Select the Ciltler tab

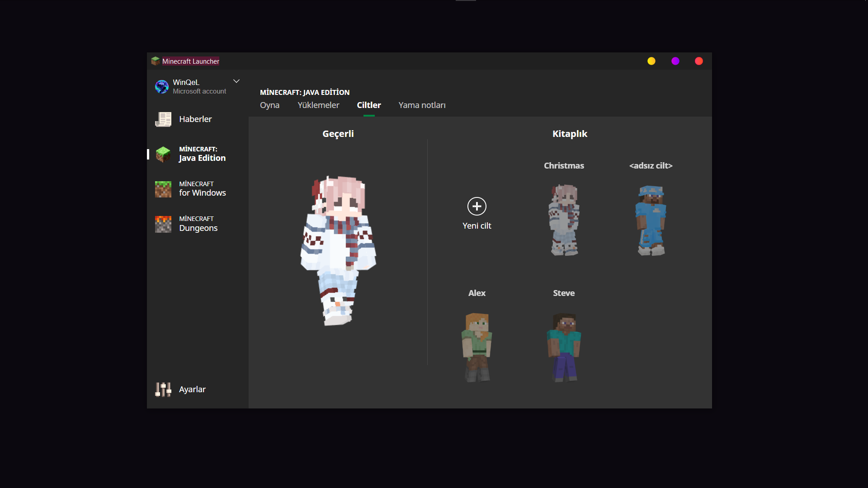(369, 105)
